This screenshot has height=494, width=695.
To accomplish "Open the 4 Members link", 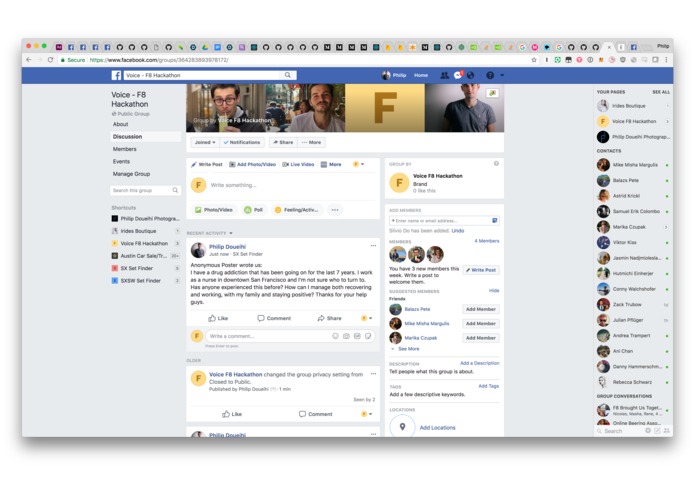I will click(487, 241).
